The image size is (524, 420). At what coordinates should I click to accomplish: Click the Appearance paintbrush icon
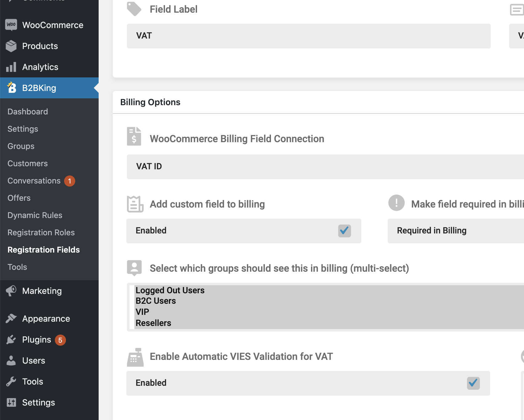click(x=11, y=319)
